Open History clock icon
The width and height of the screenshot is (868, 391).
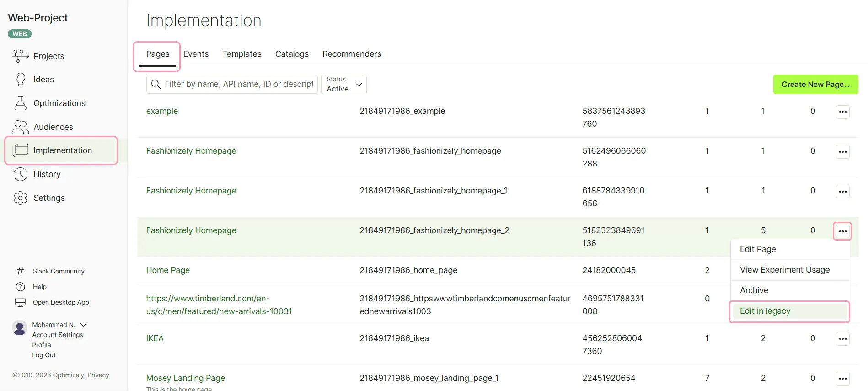(21, 174)
